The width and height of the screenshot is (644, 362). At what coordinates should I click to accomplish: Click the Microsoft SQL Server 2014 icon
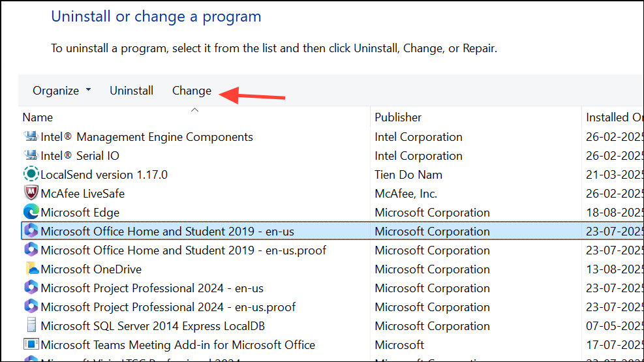(x=31, y=326)
